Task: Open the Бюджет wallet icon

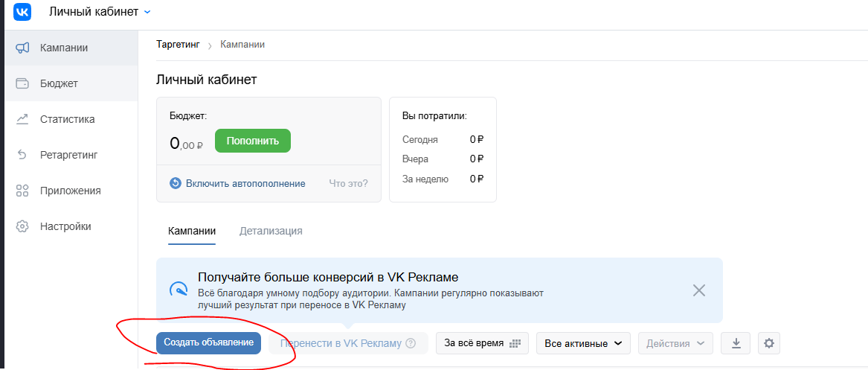Action: tap(22, 83)
